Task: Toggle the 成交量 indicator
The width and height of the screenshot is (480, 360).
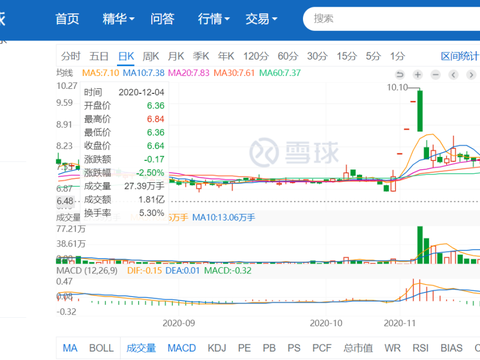Action: click(141, 348)
